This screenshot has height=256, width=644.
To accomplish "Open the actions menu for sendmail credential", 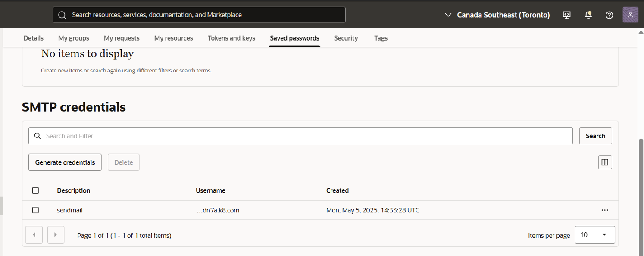I will (605, 210).
